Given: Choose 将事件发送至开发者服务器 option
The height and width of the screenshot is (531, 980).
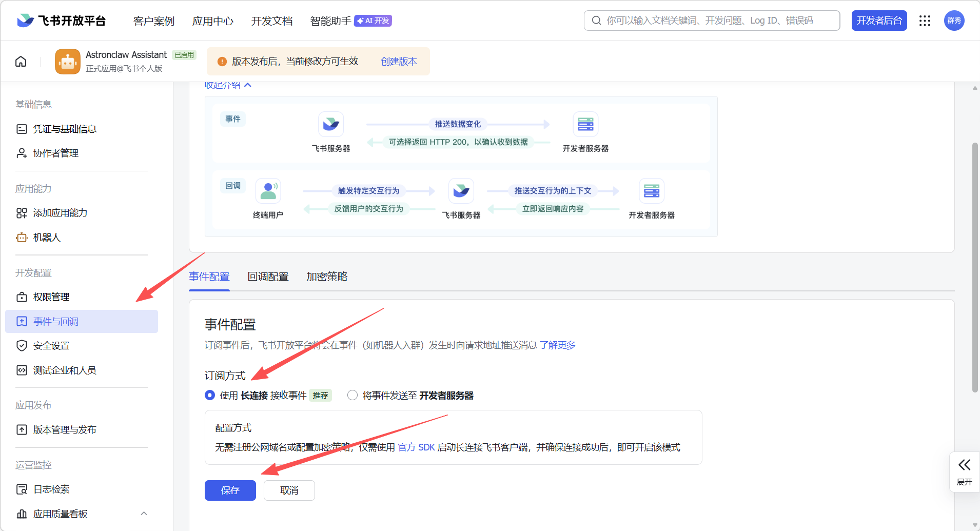Looking at the screenshot, I should [352, 395].
